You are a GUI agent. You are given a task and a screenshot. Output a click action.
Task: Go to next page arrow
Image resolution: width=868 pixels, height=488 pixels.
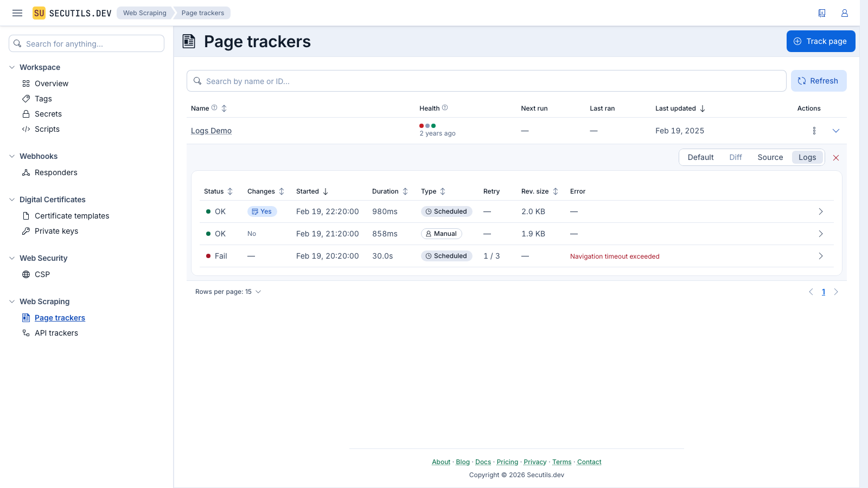click(x=836, y=292)
